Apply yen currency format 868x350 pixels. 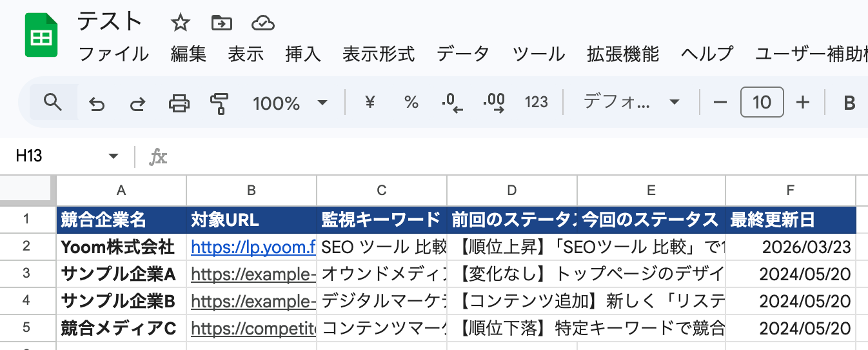coord(370,102)
